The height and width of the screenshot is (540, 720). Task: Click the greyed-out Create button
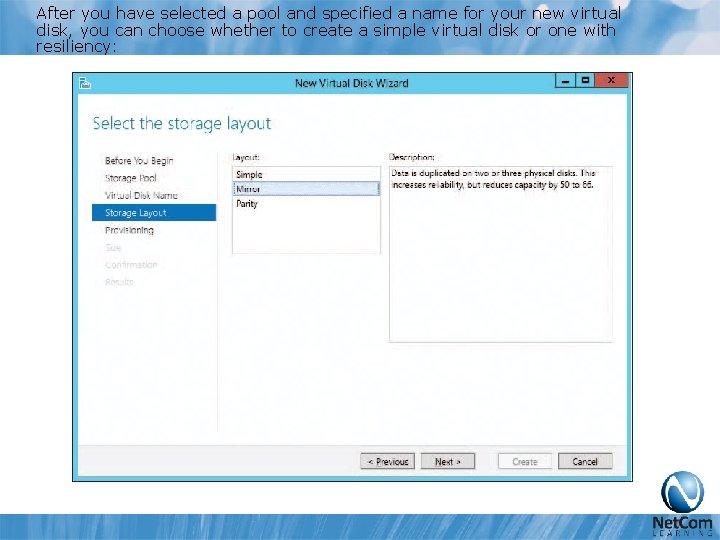[x=525, y=461]
